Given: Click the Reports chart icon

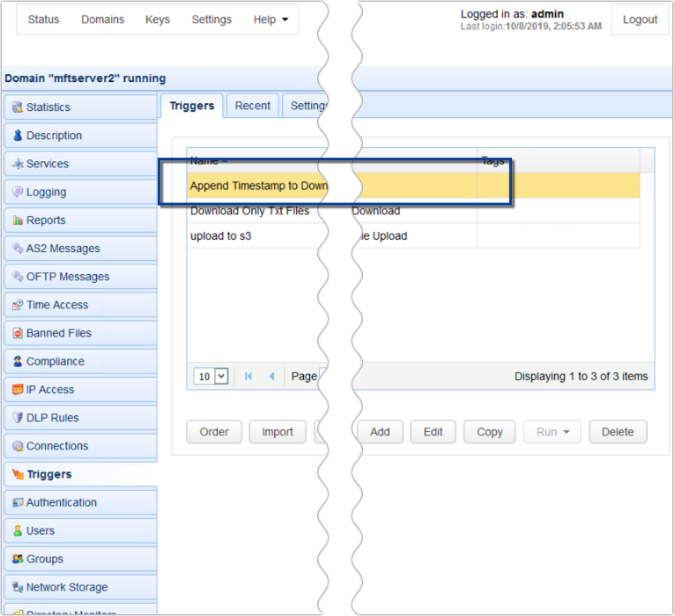Looking at the screenshot, I should pos(18,220).
